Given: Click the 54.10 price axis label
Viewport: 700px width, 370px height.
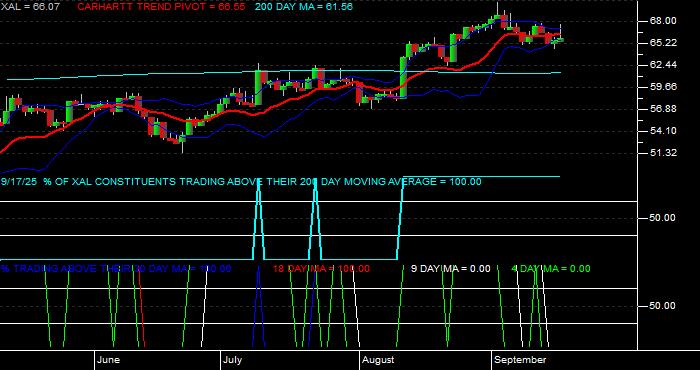Looking at the screenshot, I should tap(663, 131).
